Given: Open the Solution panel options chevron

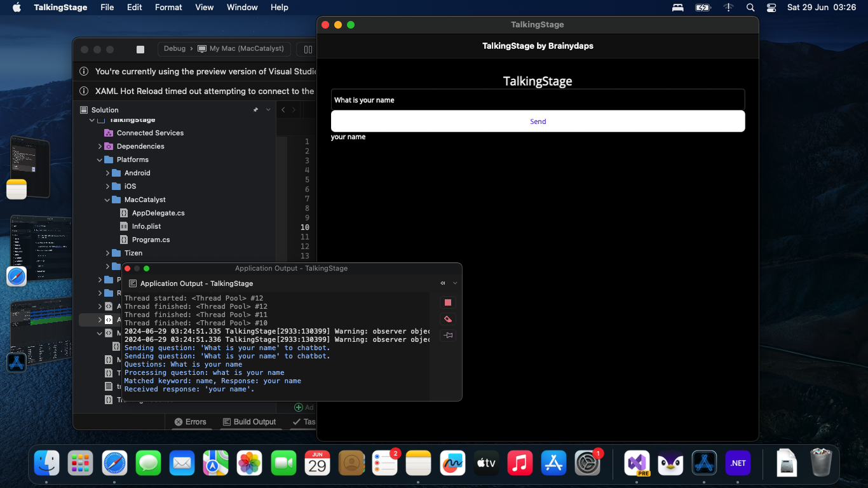Looking at the screenshot, I should (268, 110).
